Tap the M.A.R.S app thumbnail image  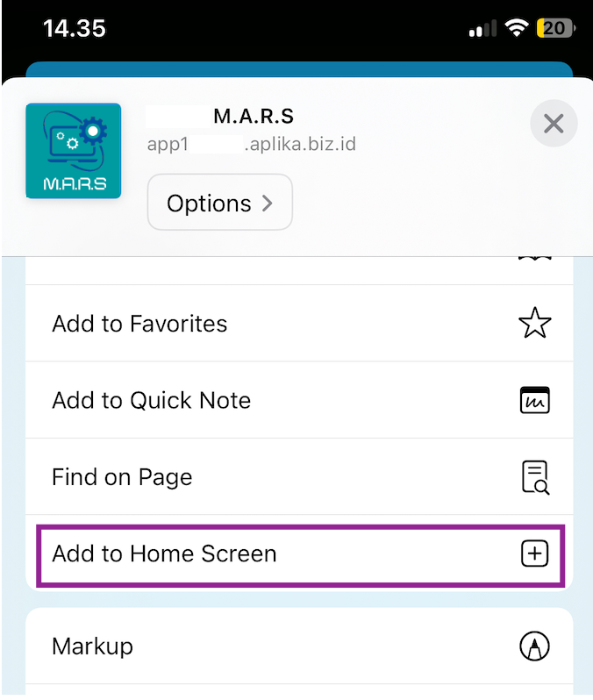(74, 151)
